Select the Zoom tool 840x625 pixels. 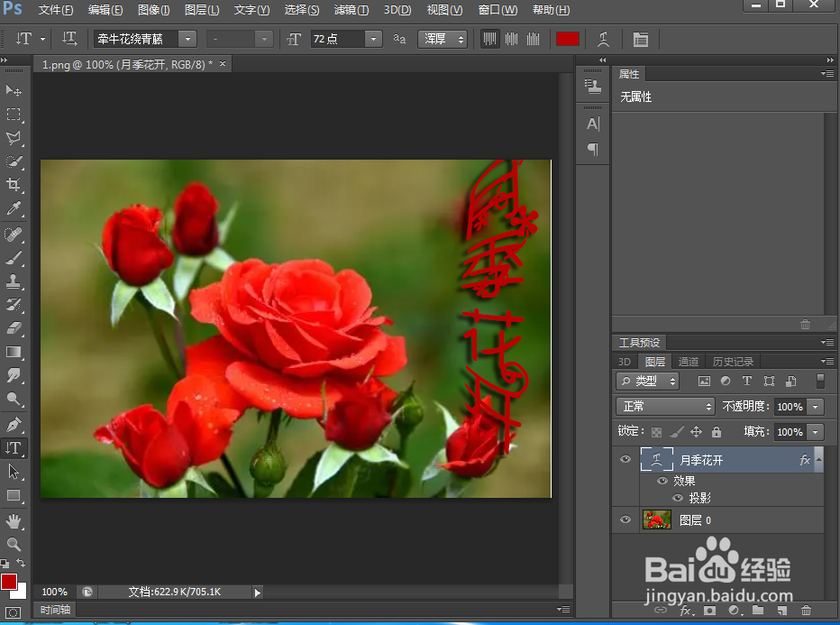tap(14, 545)
